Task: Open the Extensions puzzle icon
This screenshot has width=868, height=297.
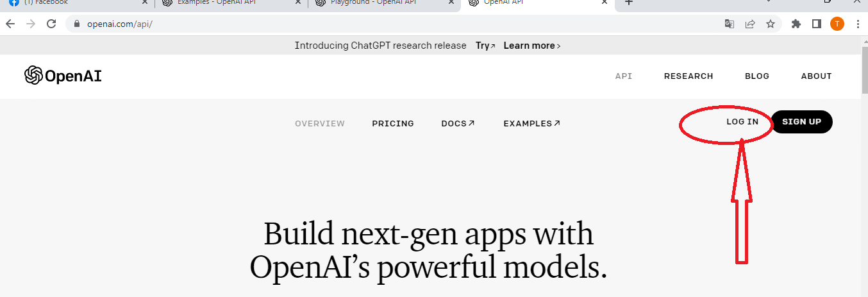Action: click(796, 24)
